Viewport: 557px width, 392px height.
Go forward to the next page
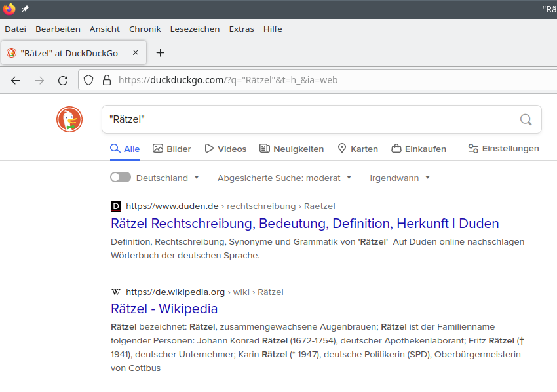(x=39, y=81)
